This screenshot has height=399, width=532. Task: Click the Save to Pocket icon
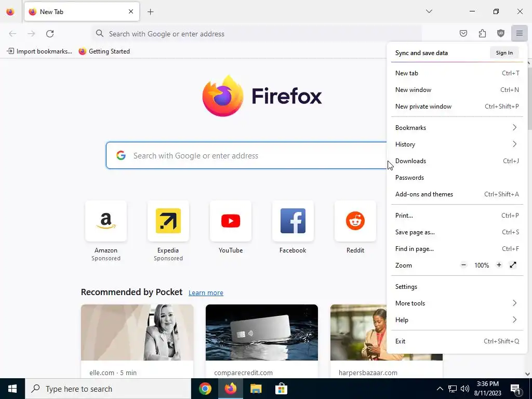pos(463,33)
